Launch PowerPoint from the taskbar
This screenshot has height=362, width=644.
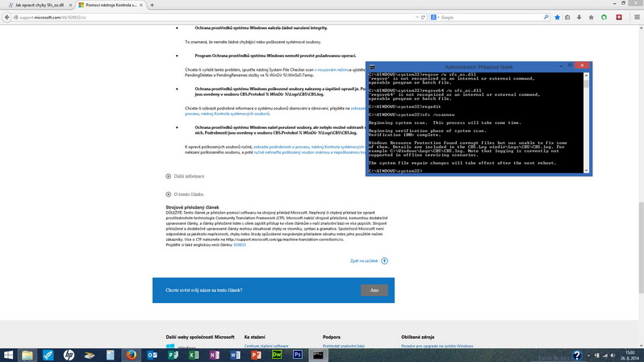coord(256,355)
